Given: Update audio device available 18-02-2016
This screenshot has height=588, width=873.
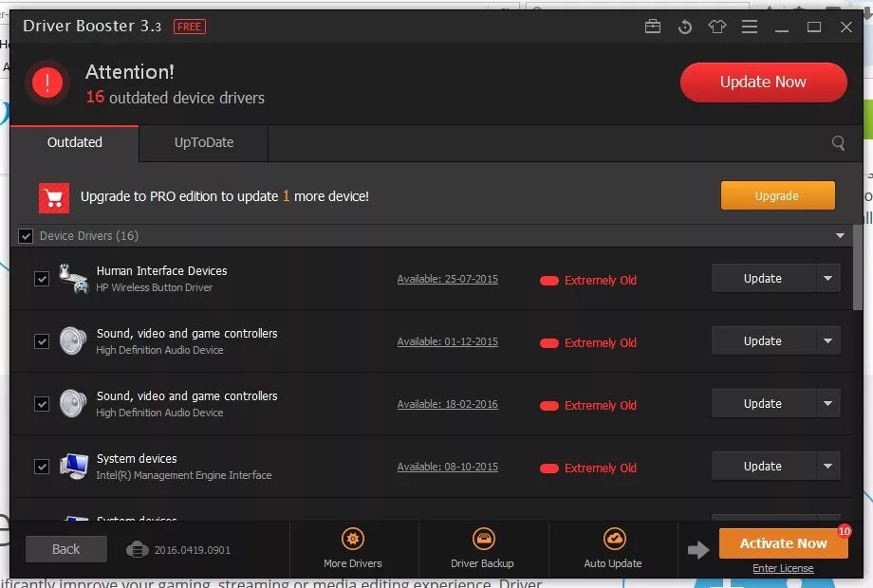Looking at the screenshot, I should [x=763, y=403].
